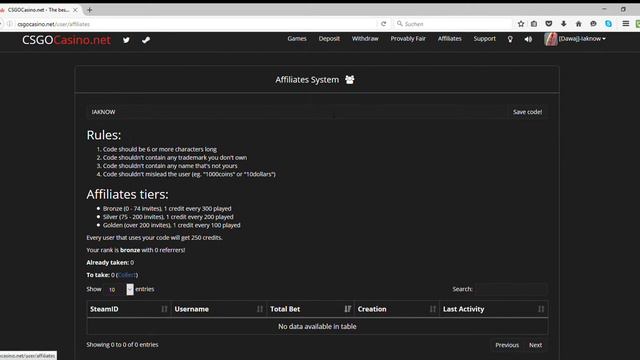
Task: Mute site sounds with speaker icon
Action: [528, 39]
